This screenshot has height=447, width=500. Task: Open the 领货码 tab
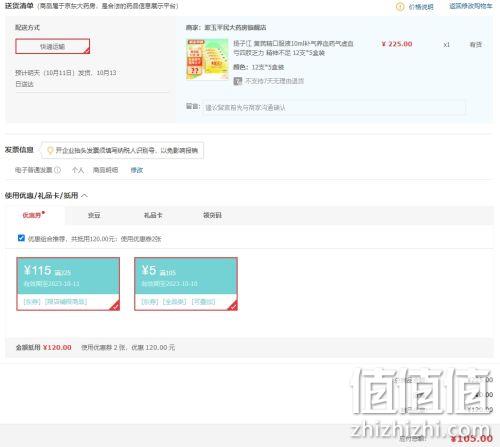(x=212, y=215)
